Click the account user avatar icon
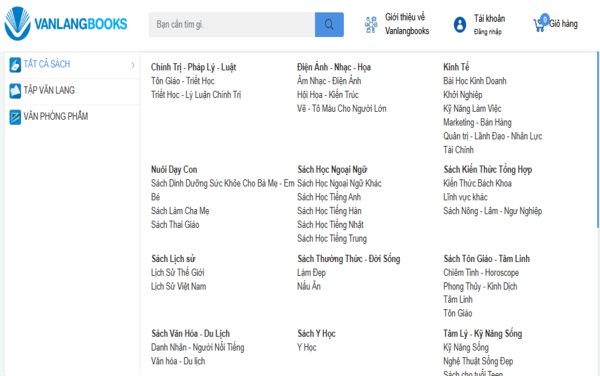Image resolution: width=600 pixels, height=376 pixels. pos(460,24)
